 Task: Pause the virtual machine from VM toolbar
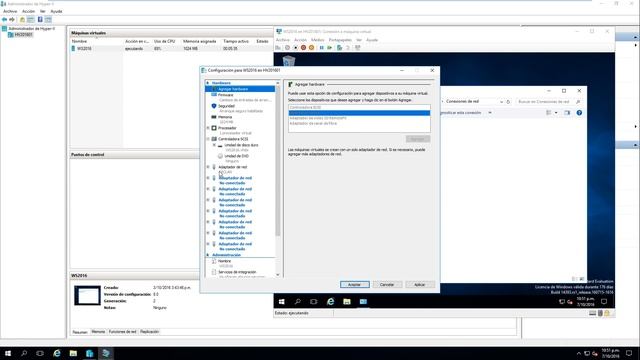(x=322, y=48)
